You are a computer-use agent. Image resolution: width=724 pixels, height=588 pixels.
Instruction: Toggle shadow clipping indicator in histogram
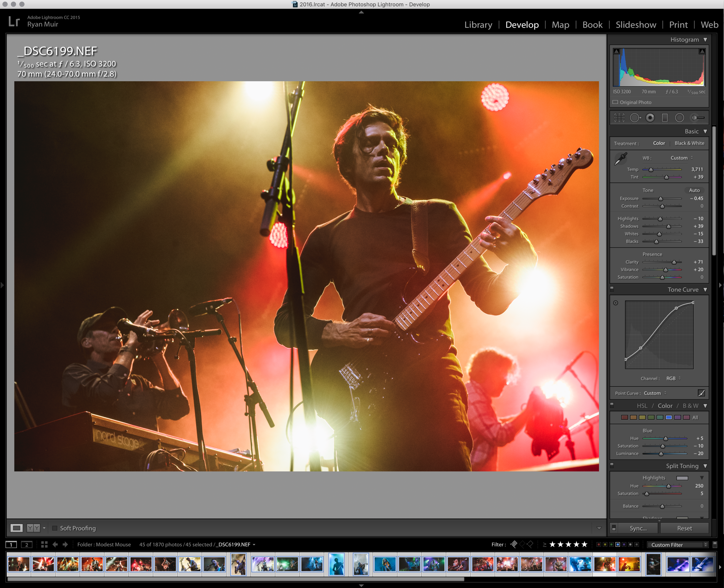(x=617, y=51)
